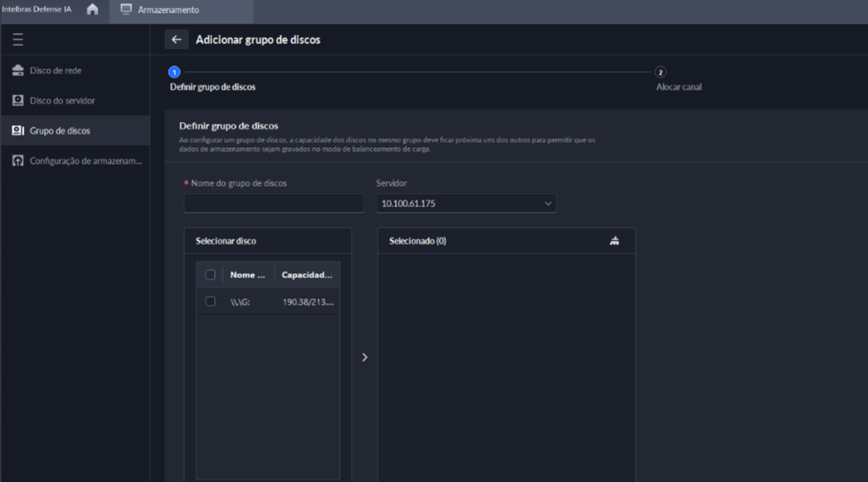Click the Disco de rede icon
868x482 pixels.
pyautogui.click(x=18, y=71)
